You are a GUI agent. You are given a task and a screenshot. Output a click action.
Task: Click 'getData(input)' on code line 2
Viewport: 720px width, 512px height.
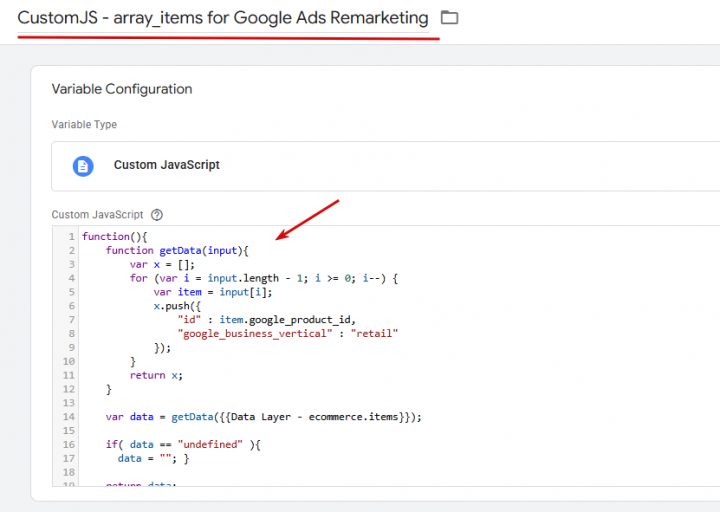click(201, 250)
